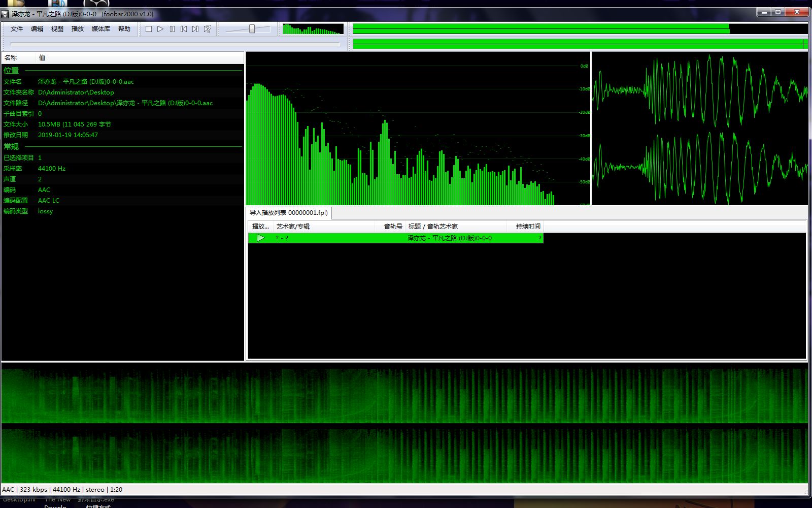The image size is (812, 508).
Task: Select the 文件名 value 泽亦龙 - 平凡之路 (DJ版)0-0-0.aac
Action: 86,81
